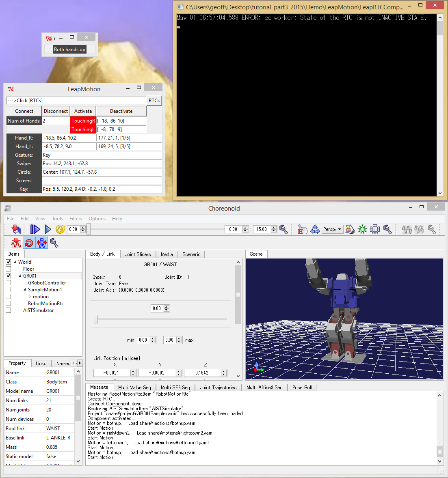Image resolution: width=448 pixels, height=478 pixels.
Task: Toggle scene edit mode hand icon
Action: (x=302, y=229)
